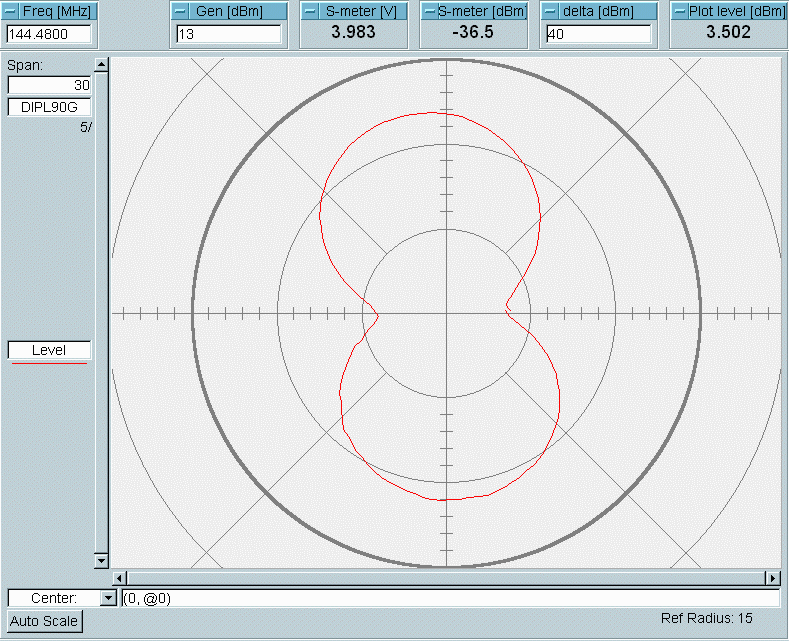Click the minus icon on S-meter [V] panel
The image size is (789, 641).
pos(310,11)
